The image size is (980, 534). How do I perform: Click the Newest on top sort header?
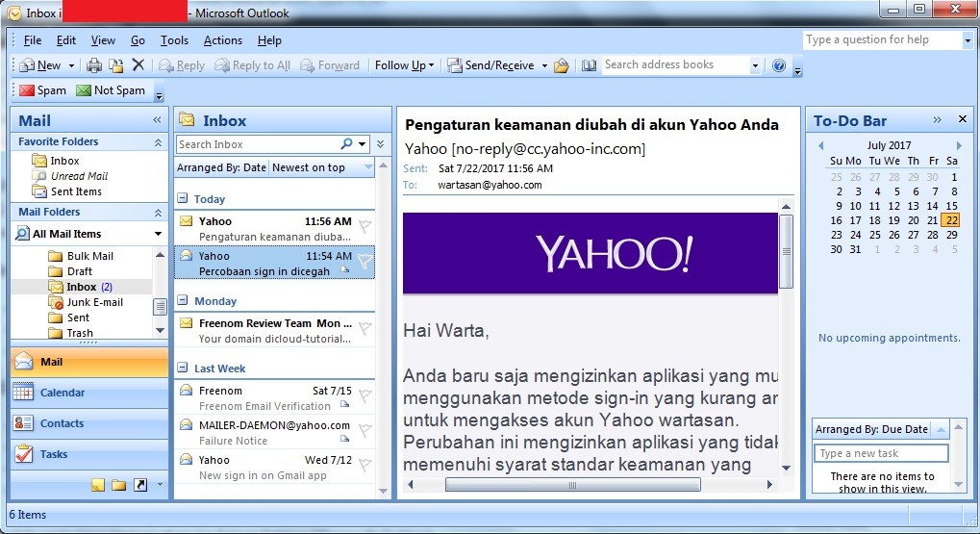(x=322, y=167)
